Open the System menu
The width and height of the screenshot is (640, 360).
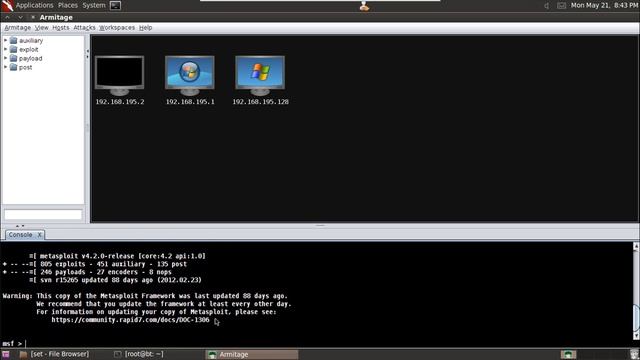pos(94,5)
